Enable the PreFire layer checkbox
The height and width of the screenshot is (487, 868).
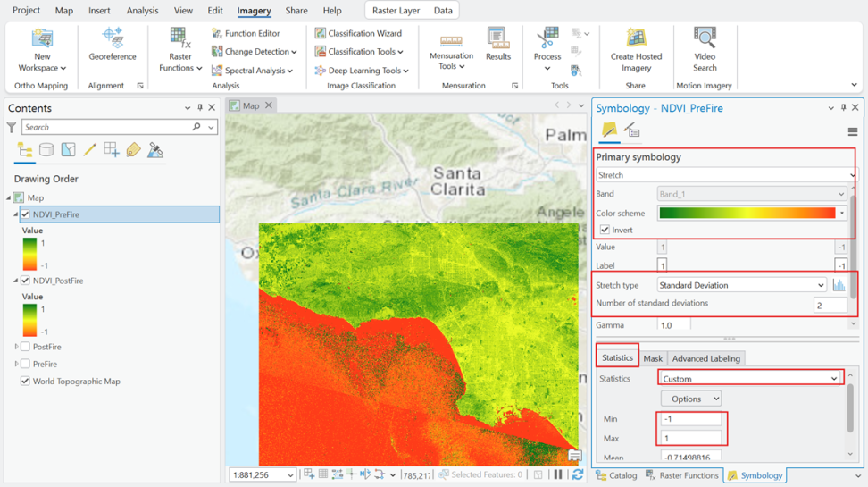[x=26, y=364]
